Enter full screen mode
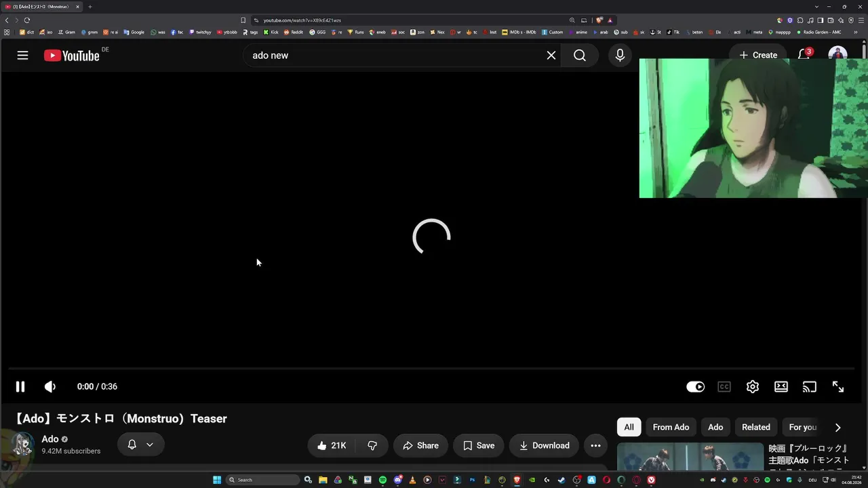This screenshot has width=868, height=488. (838, 386)
